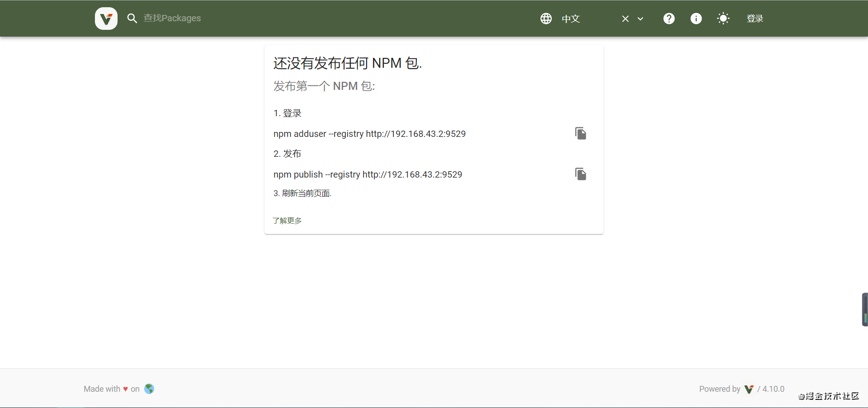Copy the npm publish command
Screen dimensions: 868x408
[x=580, y=174]
